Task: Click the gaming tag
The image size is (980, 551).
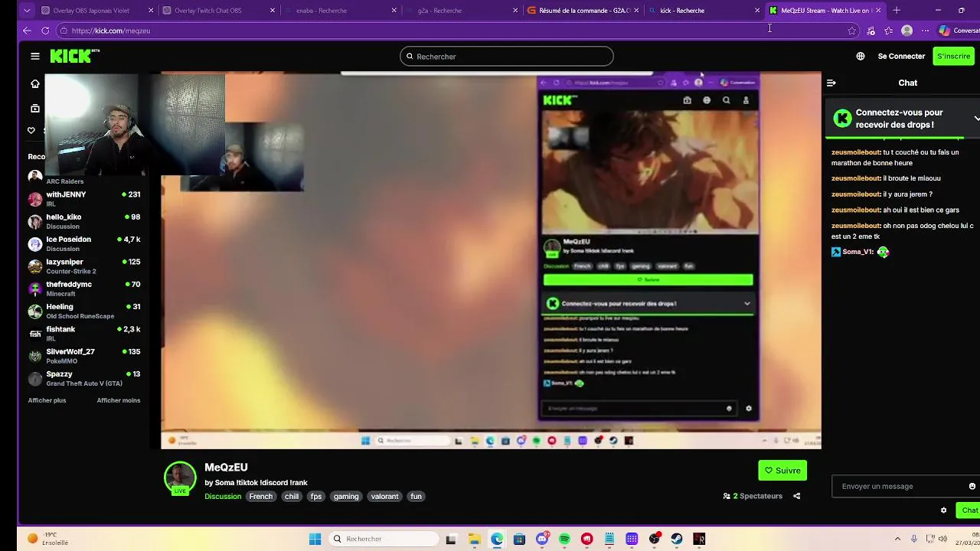Action: point(346,497)
